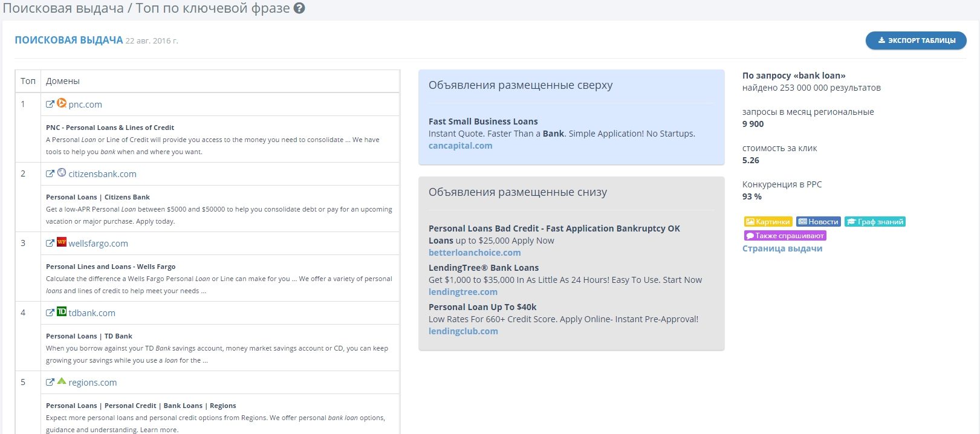Viewport: 980px width, 434px height.
Task: Open pnc.com external link icon
Action: [x=50, y=104]
